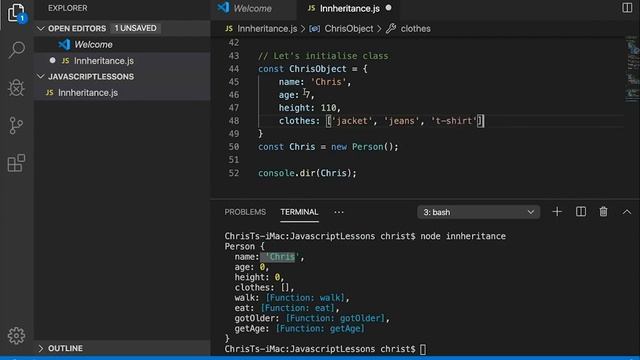Expand the Outline section
The height and width of the screenshot is (360, 640).
coord(40,348)
